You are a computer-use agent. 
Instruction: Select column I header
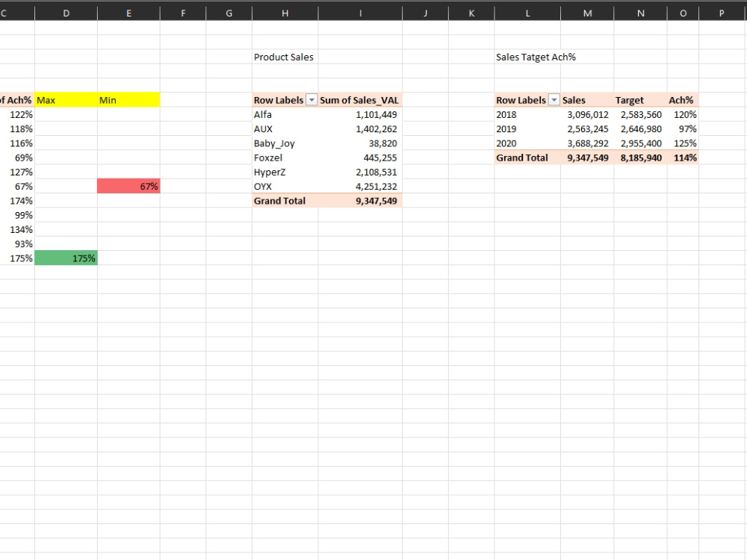pyautogui.click(x=360, y=13)
